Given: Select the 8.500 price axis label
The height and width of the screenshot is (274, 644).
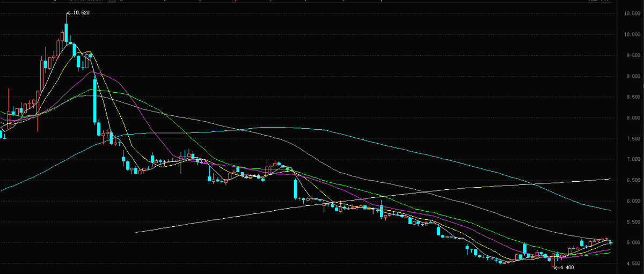Looking at the screenshot, I should (633, 97).
